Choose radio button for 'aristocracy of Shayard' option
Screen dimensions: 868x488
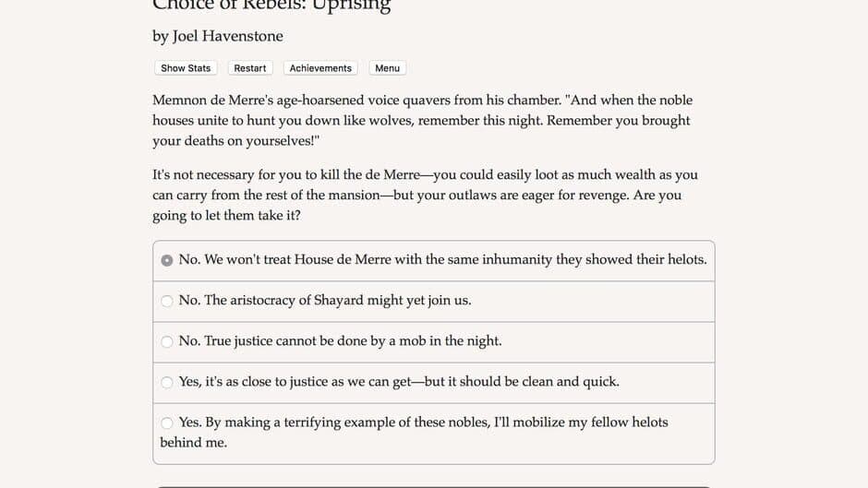point(167,301)
